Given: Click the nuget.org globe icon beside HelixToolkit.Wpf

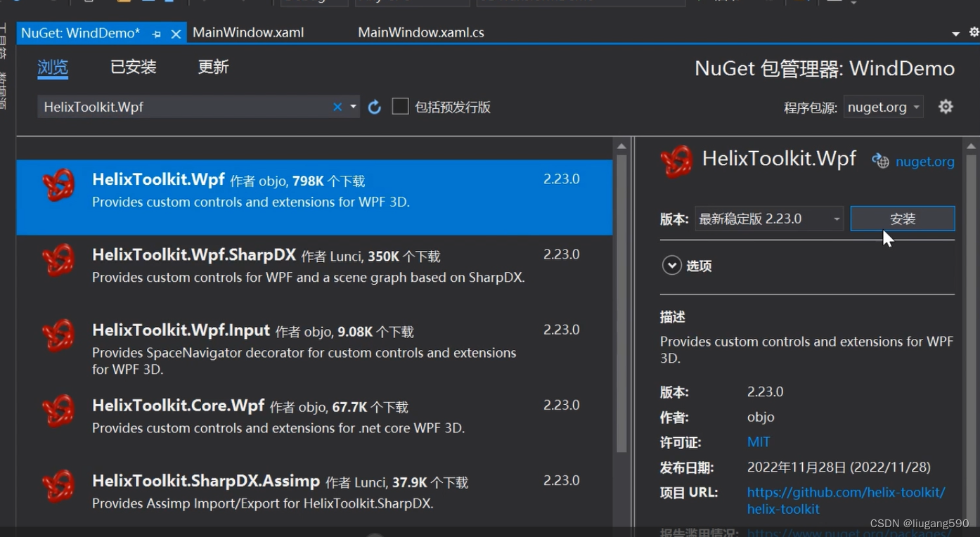Looking at the screenshot, I should pyautogui.click(x=880, y=161).
